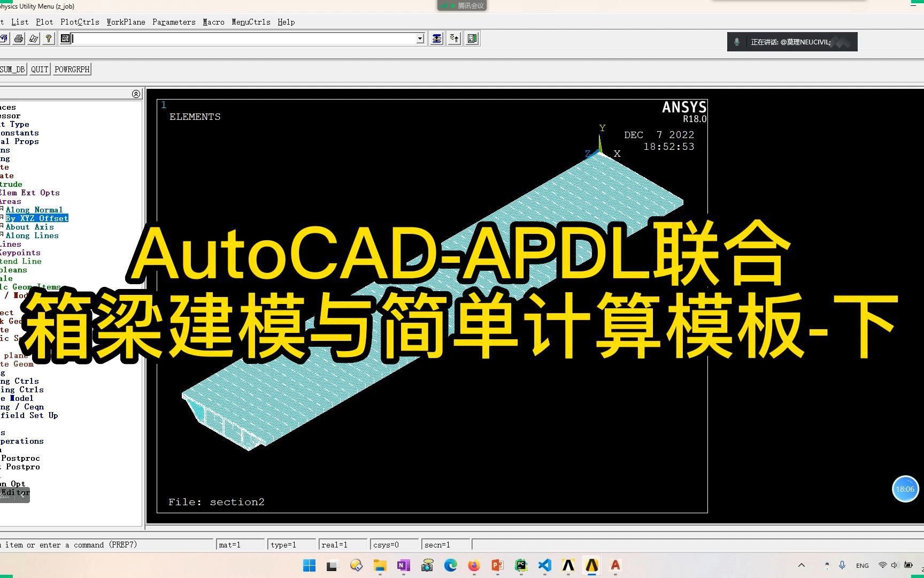Mute the meeting microphone
This screenshot has width=924, height=578.
point(737,41)
